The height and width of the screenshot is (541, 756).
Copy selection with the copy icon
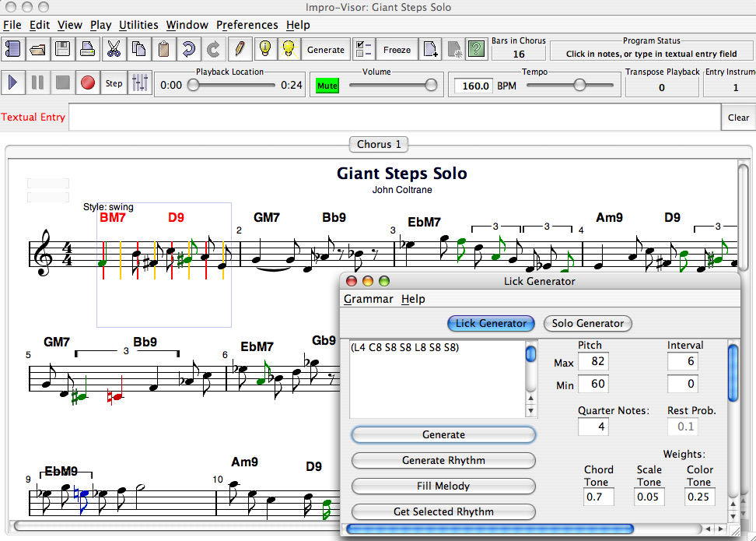(x=139, y=49)
